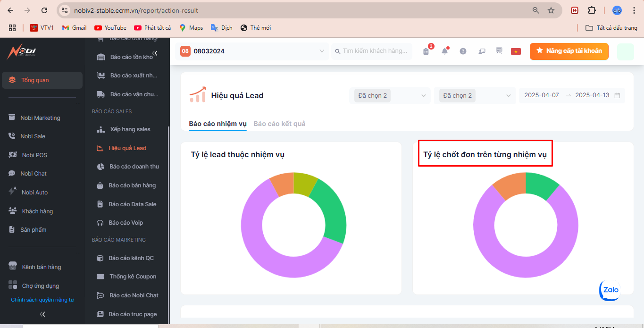Open the Zalo chat widget
The image size is (644, 328).
(610, 290)
